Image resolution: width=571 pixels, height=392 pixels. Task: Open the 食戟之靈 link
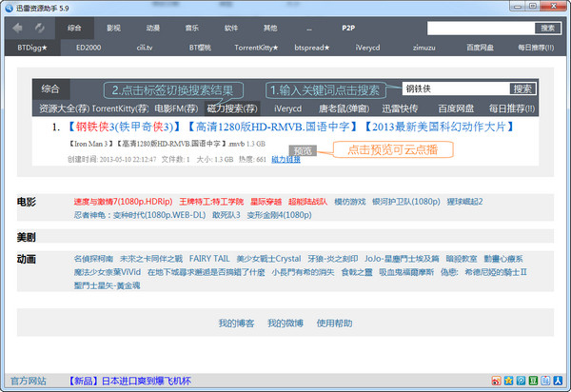click(357, 272)
